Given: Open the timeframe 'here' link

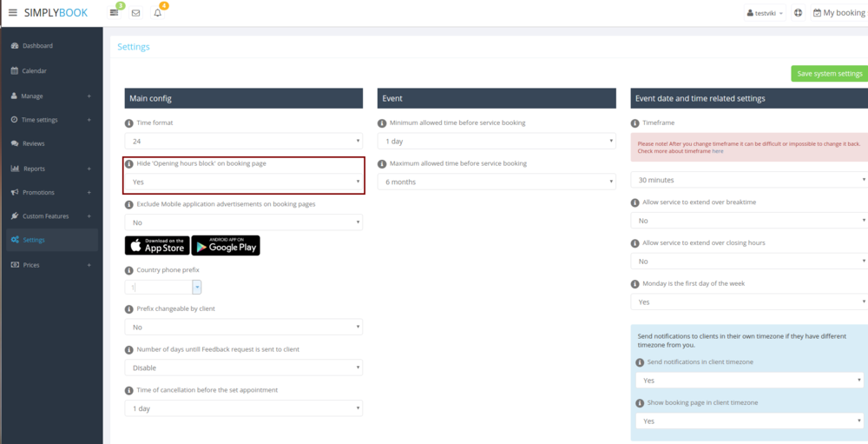Looking at the screenshot, I should pos(717,151).
